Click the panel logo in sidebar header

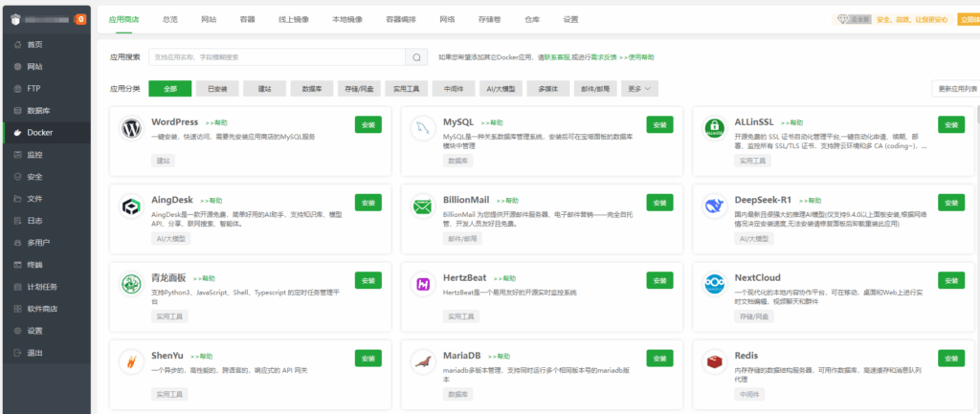pyautogui.click(x=14, y=19)
